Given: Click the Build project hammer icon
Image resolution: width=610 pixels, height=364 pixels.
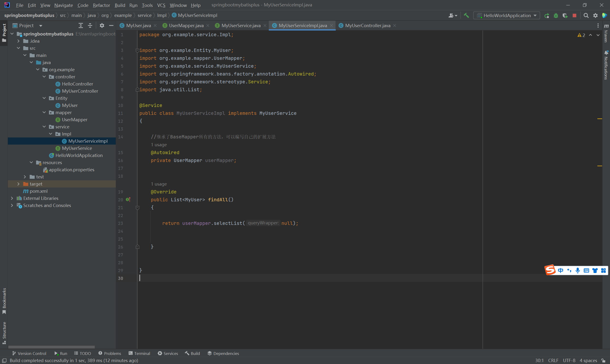Looking at the screenshot, I should (466, 15).
